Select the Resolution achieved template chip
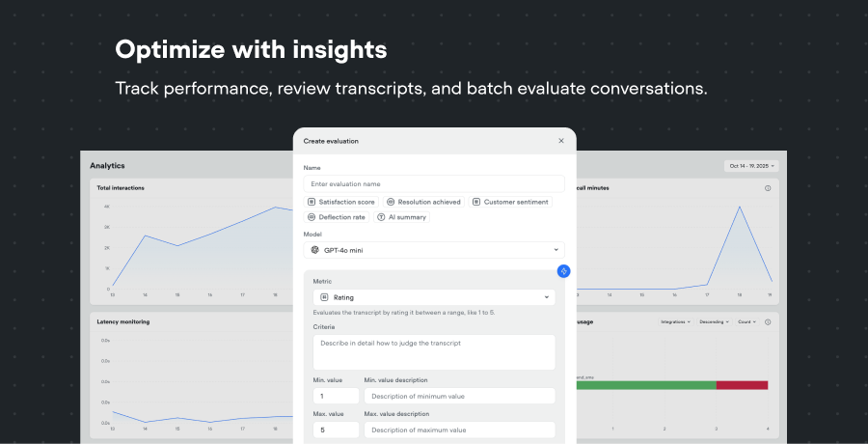The height and width of the screenshot is (444, 868). click(423, 202)
